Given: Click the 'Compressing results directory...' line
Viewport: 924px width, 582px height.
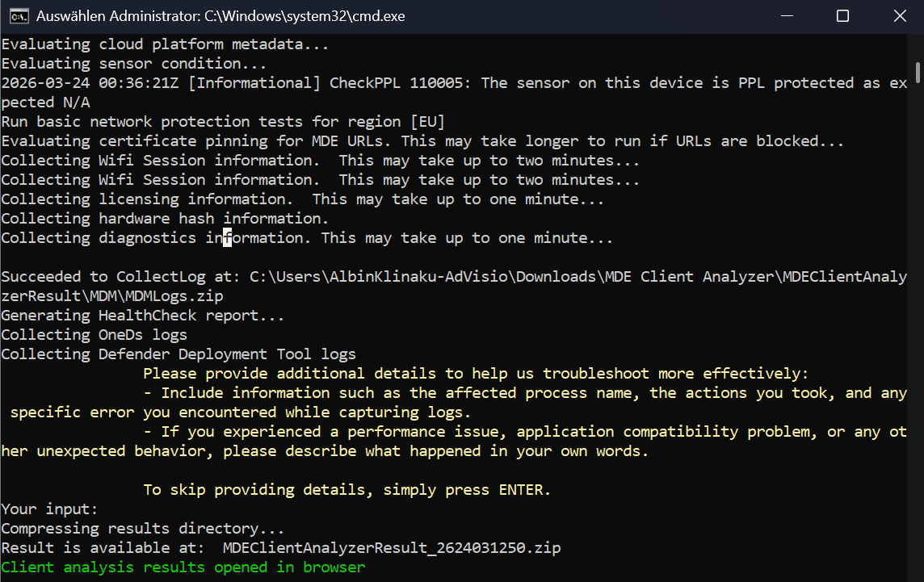Looking at the screenshot, I should [x=143, y=529].
